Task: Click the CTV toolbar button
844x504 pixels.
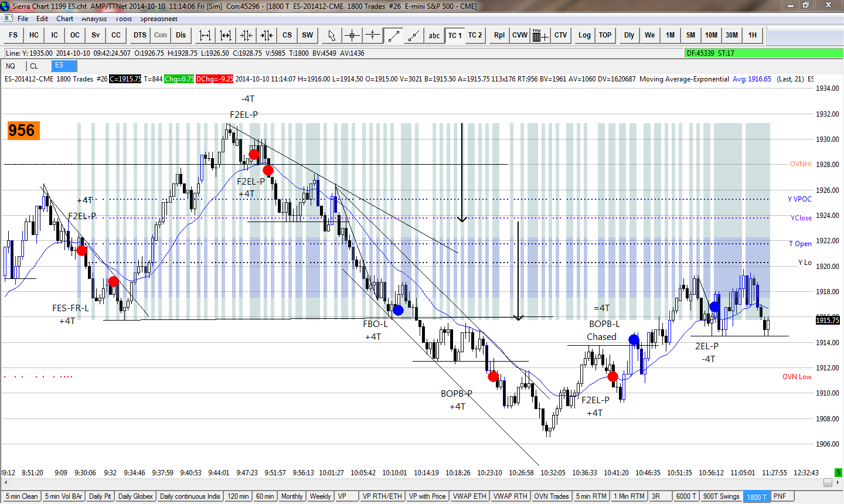Action: [561, 35]
